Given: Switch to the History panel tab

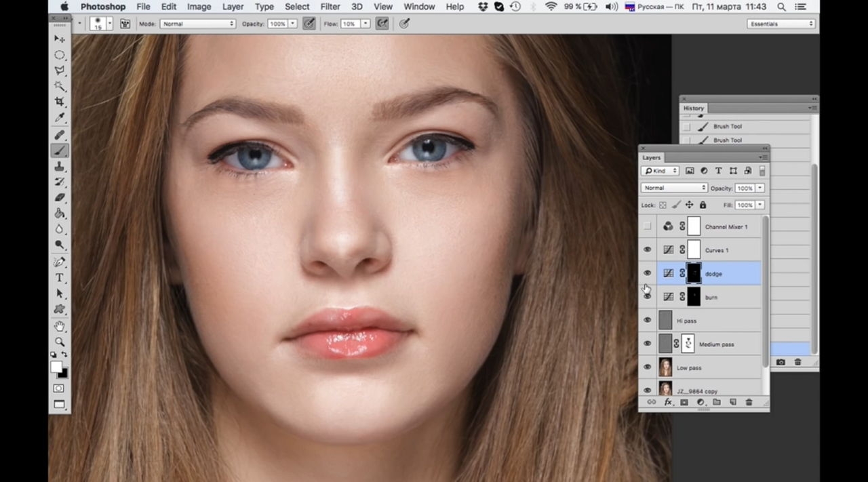Looking at the screenshot, I should tap(694, 108).
